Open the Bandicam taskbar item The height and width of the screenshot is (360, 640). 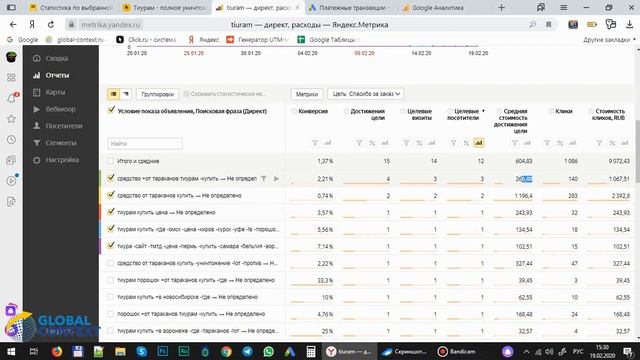coord(457,351)
